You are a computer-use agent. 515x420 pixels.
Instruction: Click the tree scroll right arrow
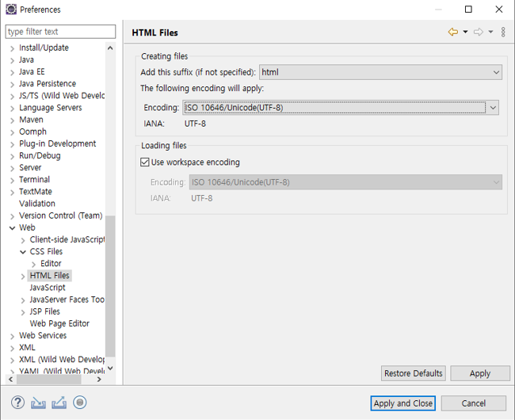click(99, 380)
